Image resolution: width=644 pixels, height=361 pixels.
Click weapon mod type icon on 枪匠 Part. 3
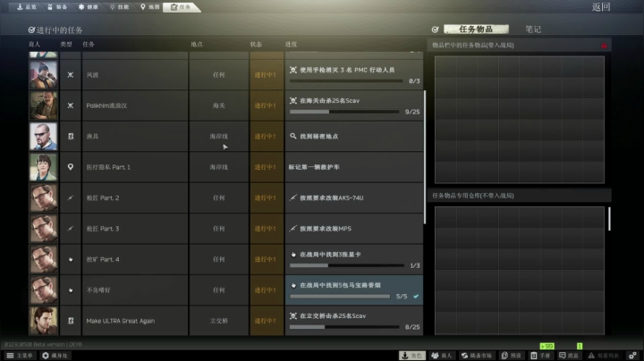click(x=71, y=229)
